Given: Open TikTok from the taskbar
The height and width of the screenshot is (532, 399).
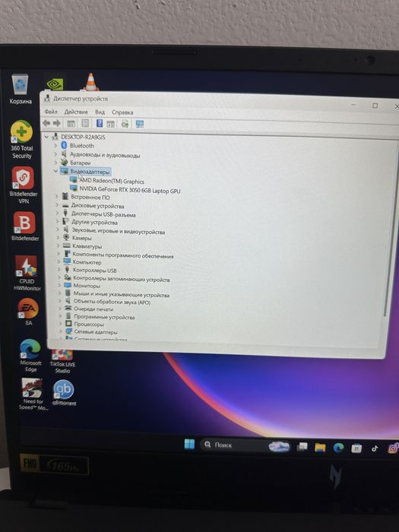Looking at the screenshot, I should click(x=375, y=448).
